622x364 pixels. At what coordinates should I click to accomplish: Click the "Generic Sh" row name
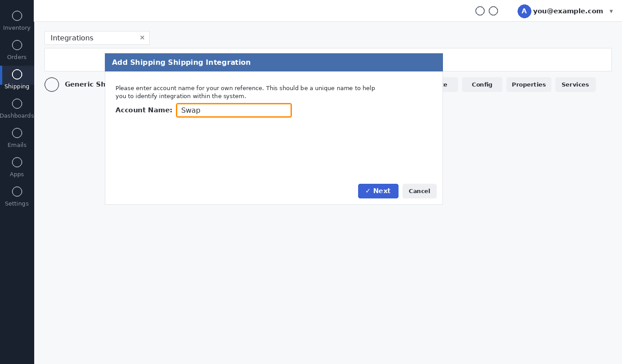click(85, 84)
